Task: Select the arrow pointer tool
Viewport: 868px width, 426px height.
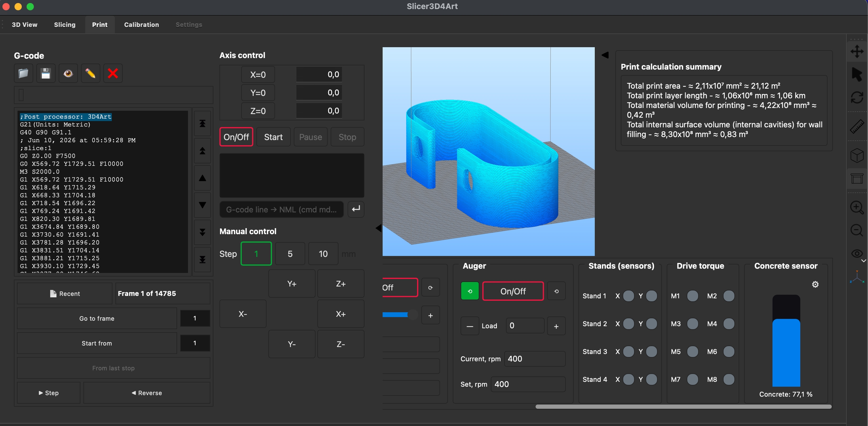Action: 857,74
